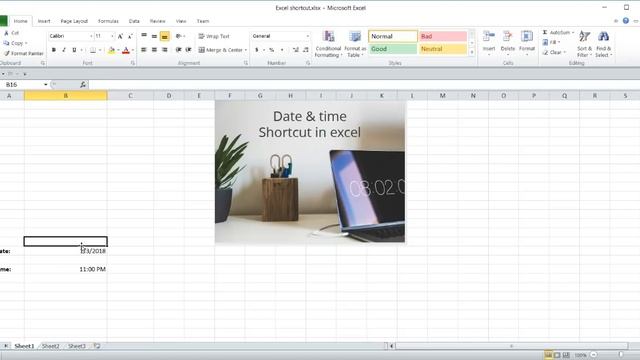Open Excel Help question mark icon
This screenshot has height=360, width=640.
click(626, 21)
